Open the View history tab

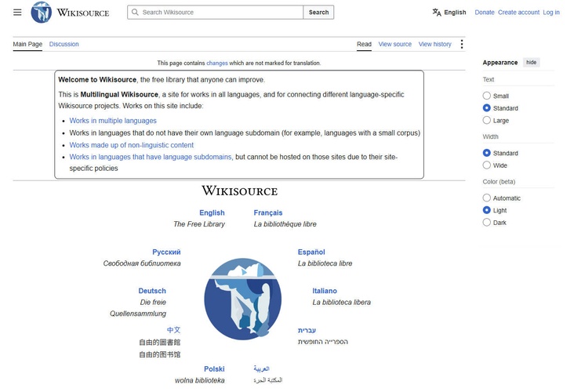pos(434,44)
